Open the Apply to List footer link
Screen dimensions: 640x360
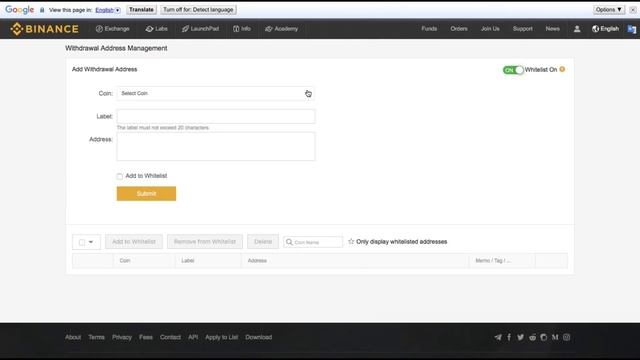tap(222, 337)
